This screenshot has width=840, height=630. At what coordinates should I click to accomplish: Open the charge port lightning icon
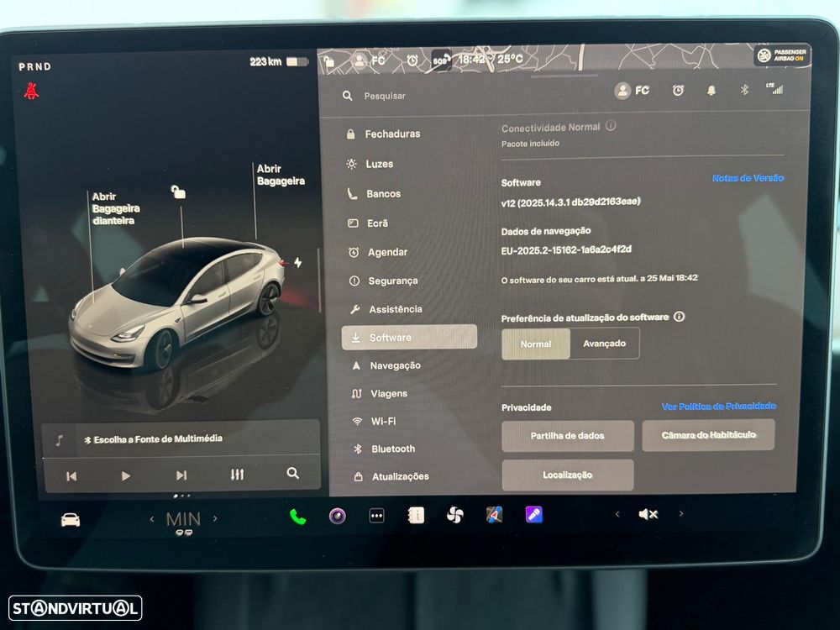click(x=298, y=262)
